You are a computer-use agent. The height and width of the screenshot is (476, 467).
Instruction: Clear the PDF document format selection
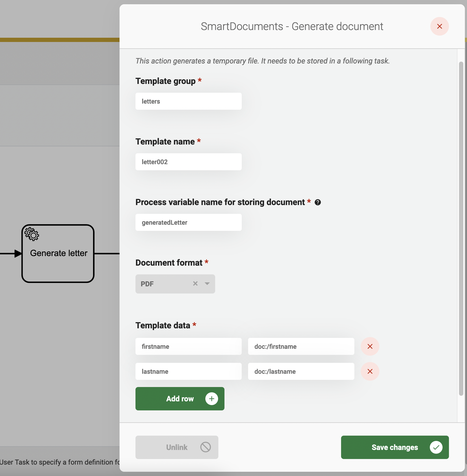195,284
